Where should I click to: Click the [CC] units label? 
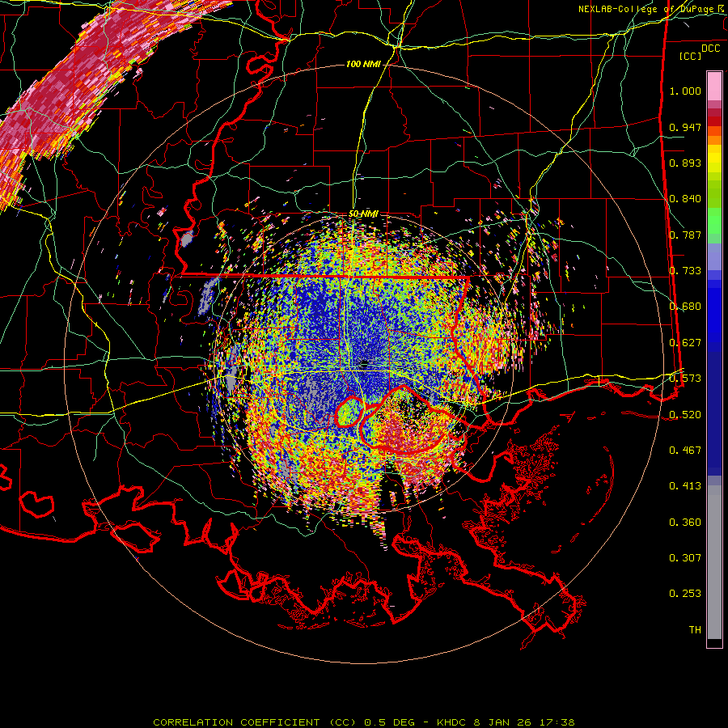tap(691, 56)
